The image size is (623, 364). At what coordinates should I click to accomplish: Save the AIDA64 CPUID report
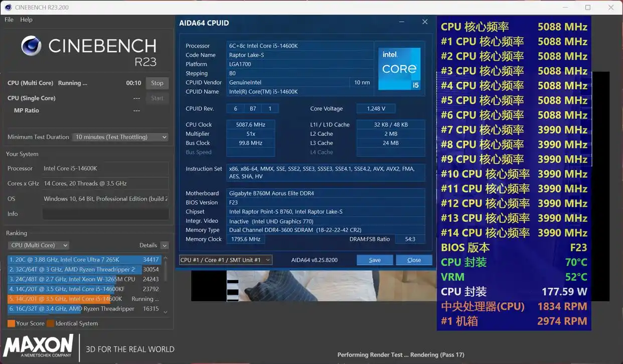pyautogui.click(x=374, y=260)
